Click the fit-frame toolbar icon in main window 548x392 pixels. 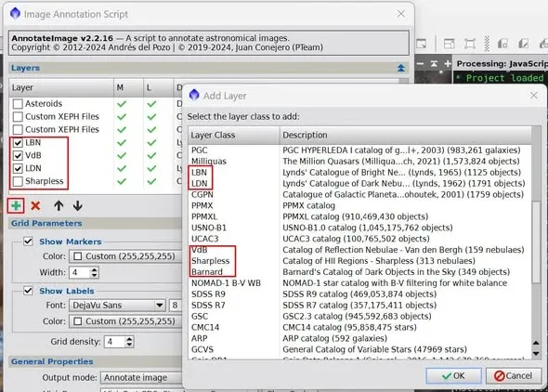pos(469,44)
